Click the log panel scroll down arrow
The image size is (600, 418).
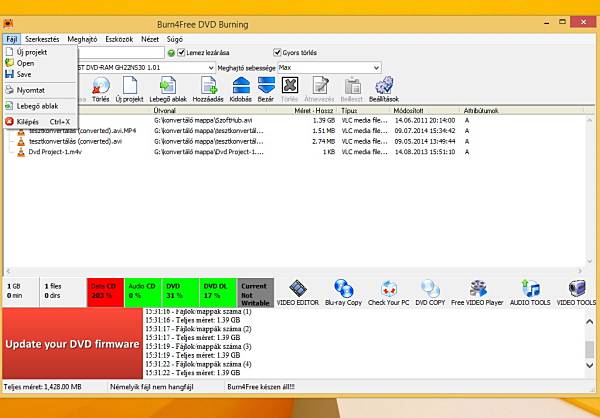click(x=590, y=365)
